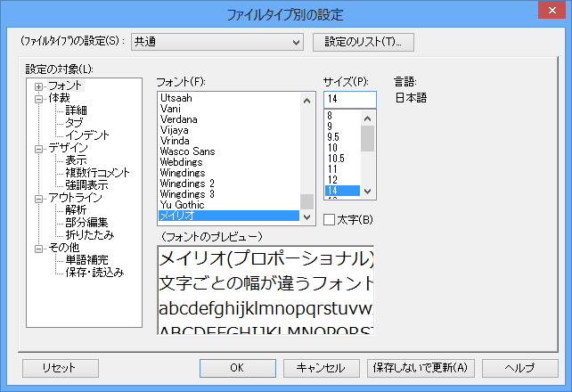The image size is (572, 392).
Task: Click the size list scrollbar thumb
Action: [x=368, y=138]
